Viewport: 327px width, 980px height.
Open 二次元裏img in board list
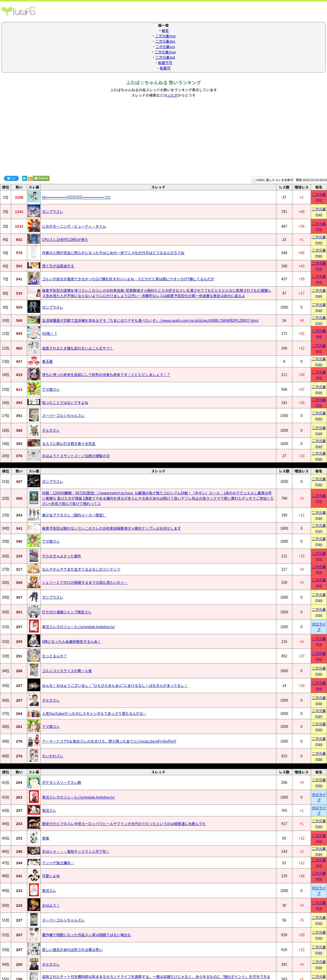[165, 36]
